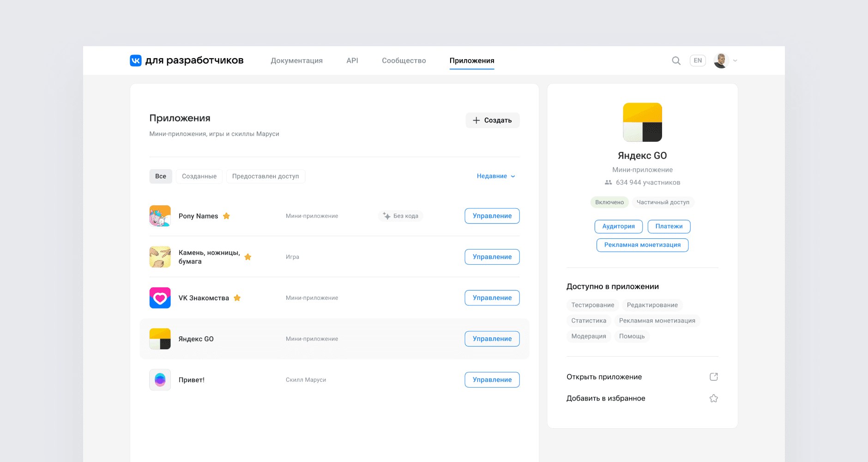Select the Приложения tab
868x462 pixels.
click(x=472, y=61)
